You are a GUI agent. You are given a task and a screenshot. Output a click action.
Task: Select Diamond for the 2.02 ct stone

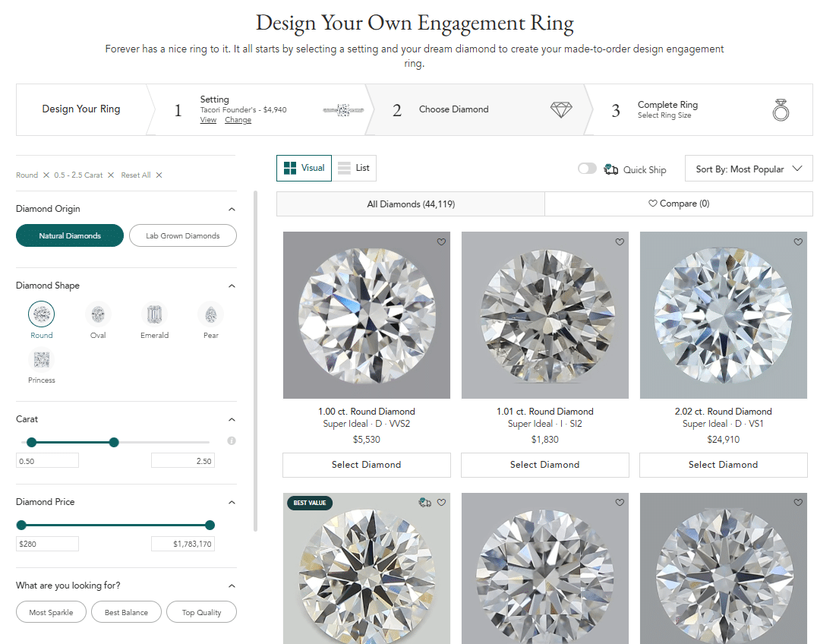pos(723,465)
